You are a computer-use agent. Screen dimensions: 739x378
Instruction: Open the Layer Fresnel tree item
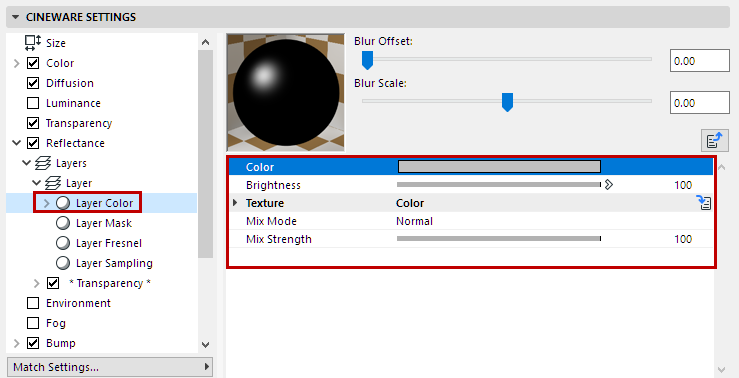click(x=109, y=243)
